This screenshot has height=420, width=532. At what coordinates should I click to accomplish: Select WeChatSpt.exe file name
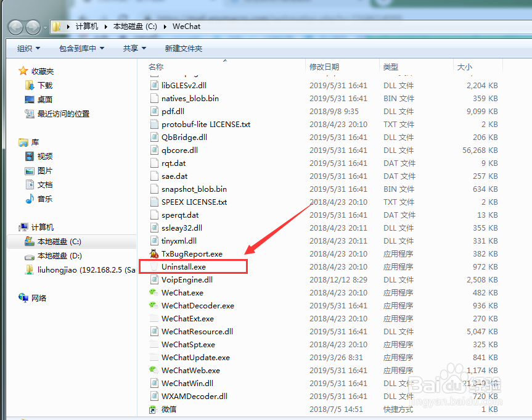pyautogui.click(x=188, y=344)
